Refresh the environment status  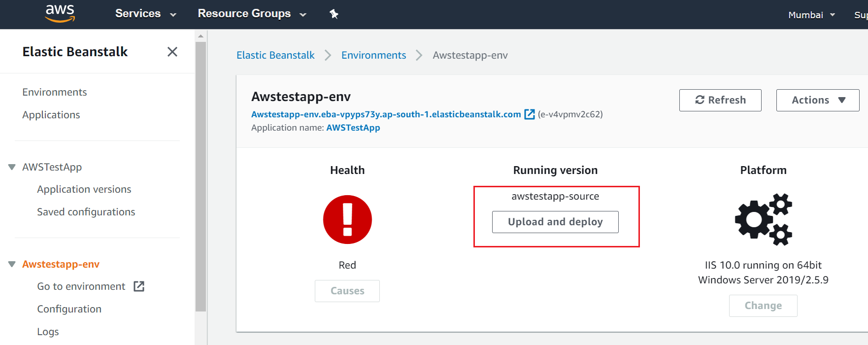click(x=720, y=100)
